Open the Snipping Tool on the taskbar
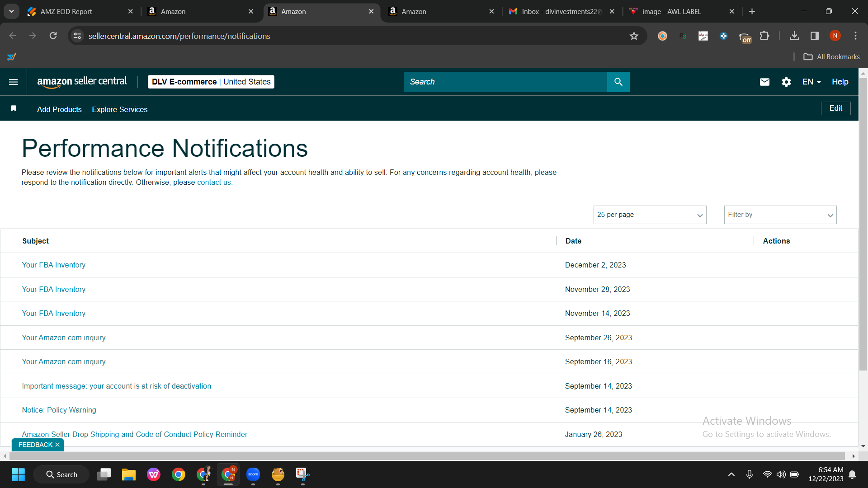 point(302,474)
